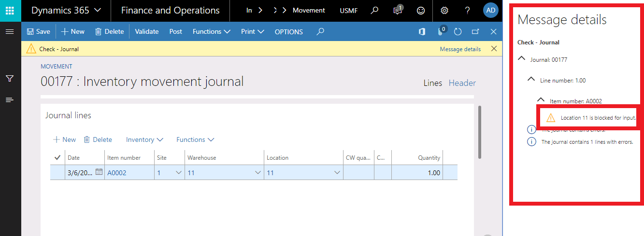The width and height of the screenshot is (644, 236).
Task: Switch to the Header view
Action: 462,83
